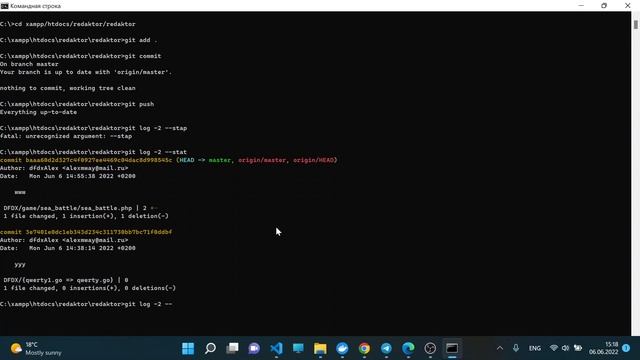Open taskbar Search magnifier

pyautogui.click(x=210, y=348)
